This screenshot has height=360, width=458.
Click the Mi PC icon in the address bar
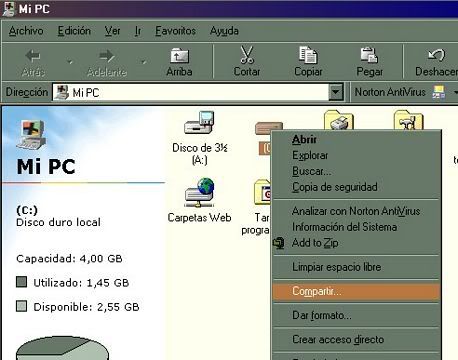pyautogui.click(x=62, y=92)
